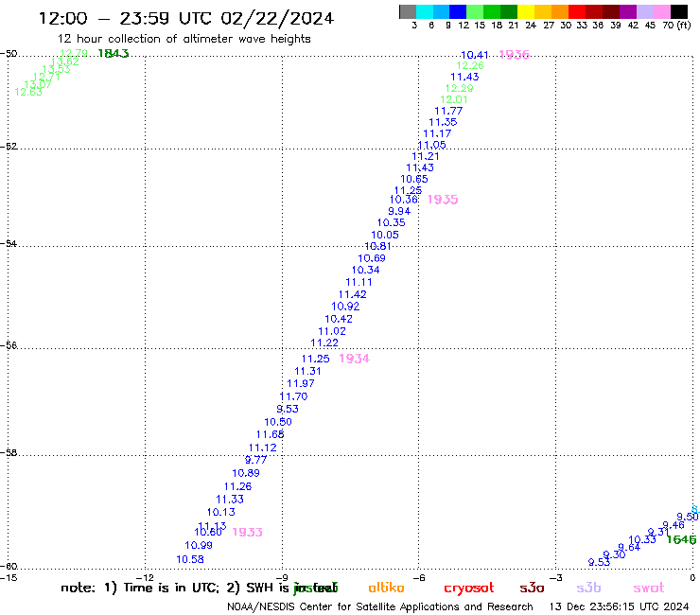Click the black swatch at the scale's end
700x615 pixels.
coord(679,11)
